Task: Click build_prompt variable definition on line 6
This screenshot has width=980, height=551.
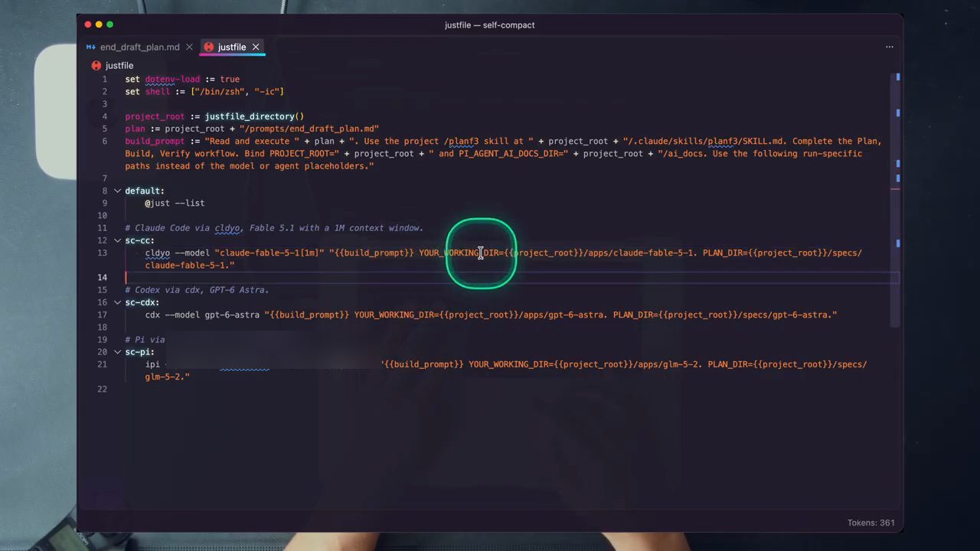Action: (x=155, y=141)
